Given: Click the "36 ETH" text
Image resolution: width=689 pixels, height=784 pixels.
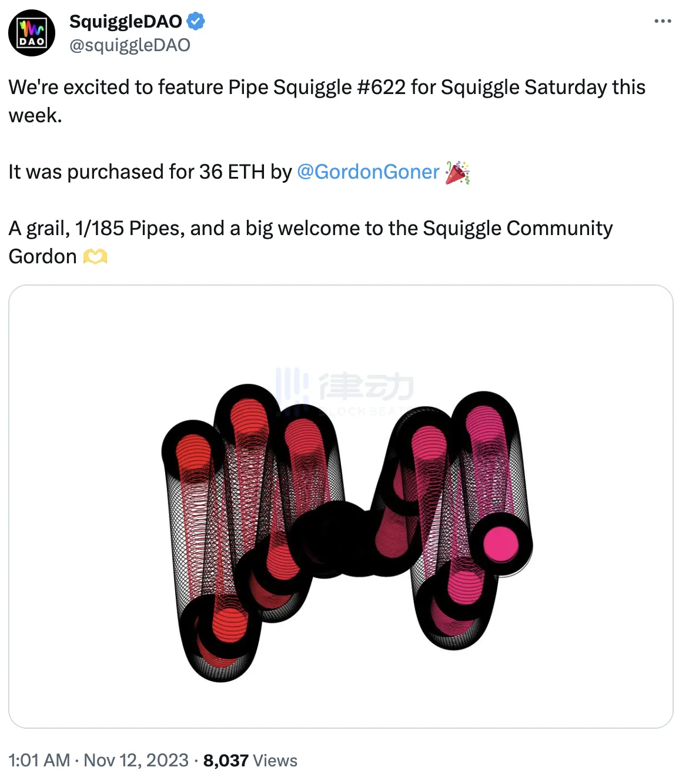Looking at the screenshot, I should (x=232, y=172).
